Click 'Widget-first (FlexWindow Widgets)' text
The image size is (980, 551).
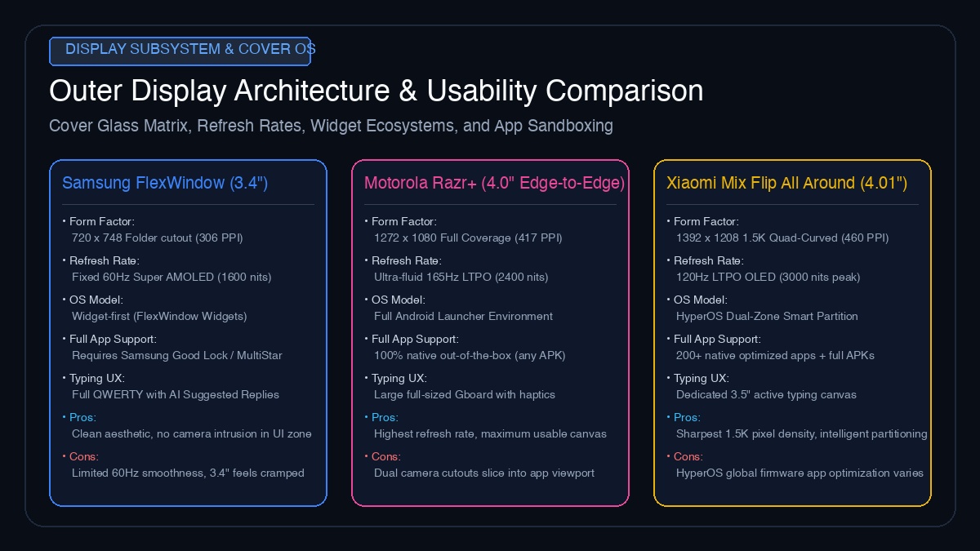(x=159, y=316)
